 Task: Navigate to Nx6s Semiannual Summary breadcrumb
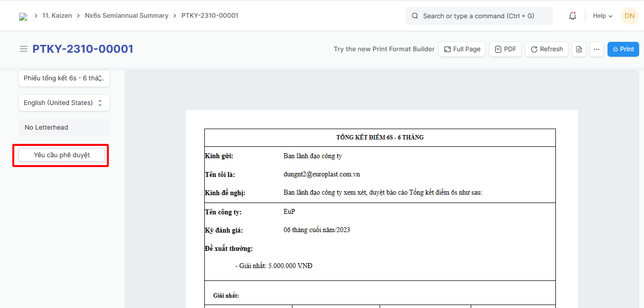[x=127, y=16]
